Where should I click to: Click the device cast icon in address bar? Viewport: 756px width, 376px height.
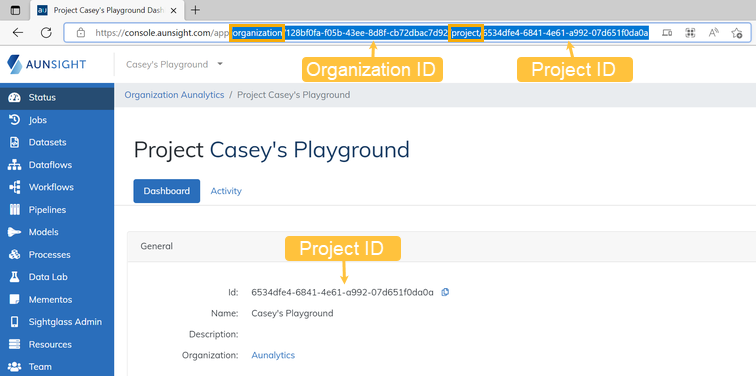tap(667, 32)
